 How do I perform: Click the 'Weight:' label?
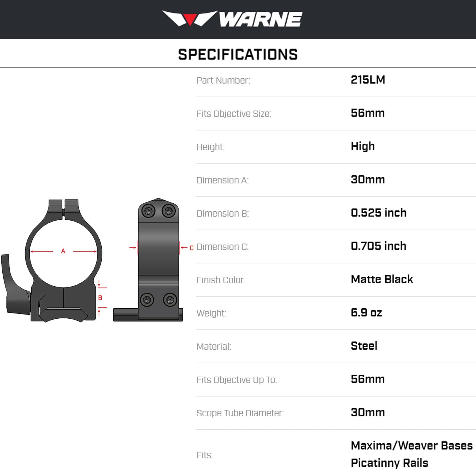211,313
